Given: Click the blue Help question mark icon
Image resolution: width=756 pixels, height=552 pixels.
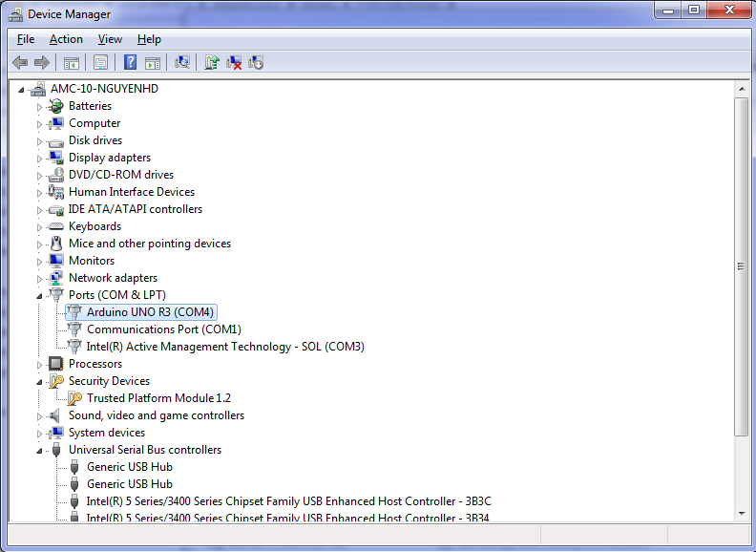Looking at the screenshot, I should tap(130, 62).
